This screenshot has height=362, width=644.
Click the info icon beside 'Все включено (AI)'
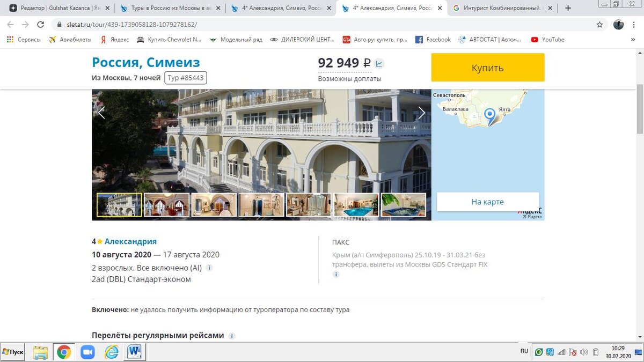point(209,267)
